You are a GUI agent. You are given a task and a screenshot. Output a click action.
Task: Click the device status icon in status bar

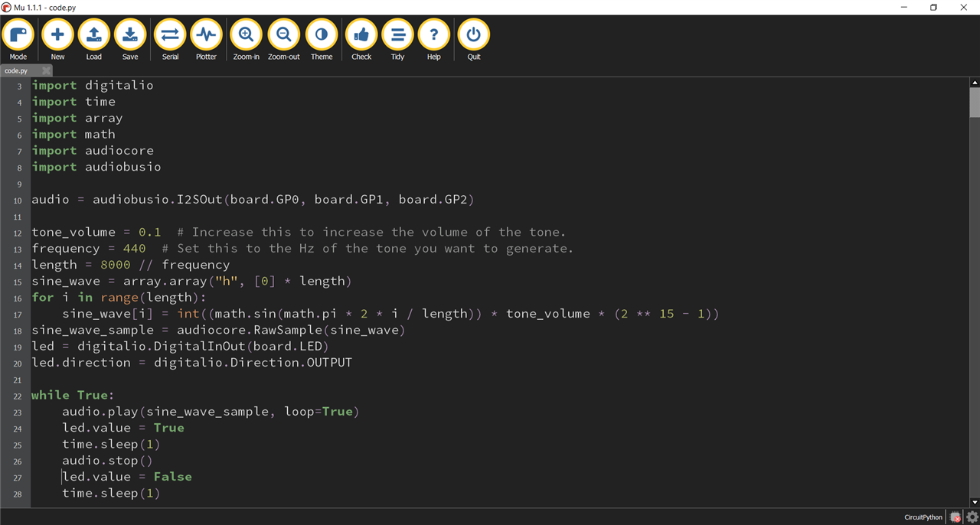pos(955,517)
